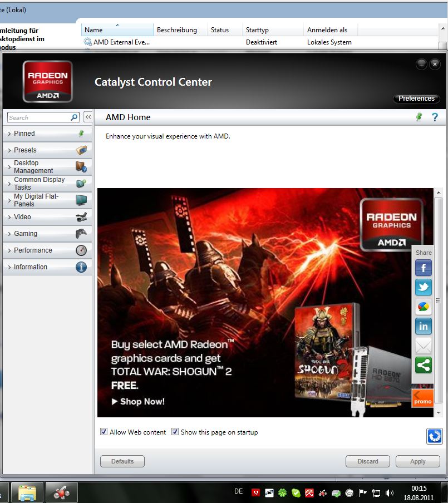Click the Presets panel icon
The width and height of the screenshot is (448, 503).
tap(81, 150)
